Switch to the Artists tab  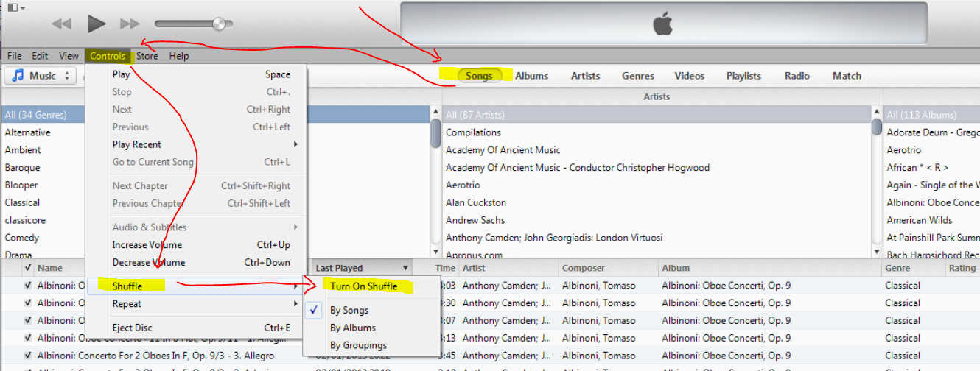[x=586, y=76]
